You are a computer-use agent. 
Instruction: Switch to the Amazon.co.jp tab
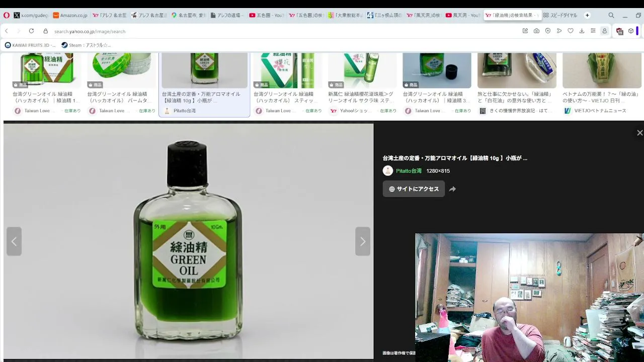pos(70,15)
